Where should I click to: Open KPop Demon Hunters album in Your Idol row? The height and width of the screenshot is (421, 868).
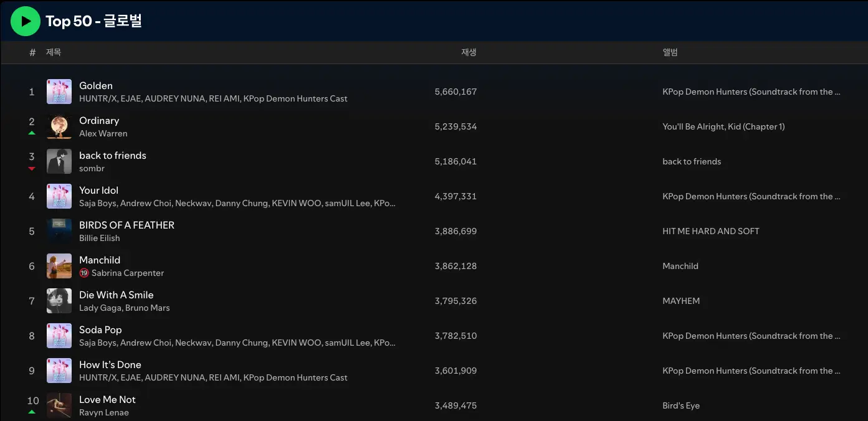coord(751,196)
